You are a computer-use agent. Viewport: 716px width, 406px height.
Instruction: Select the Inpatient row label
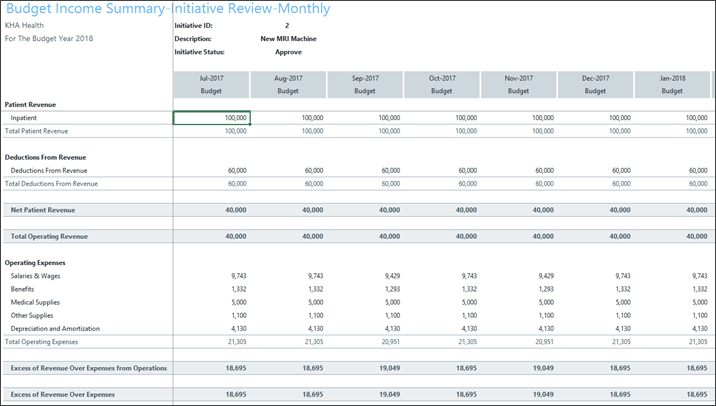click(24, 118)
